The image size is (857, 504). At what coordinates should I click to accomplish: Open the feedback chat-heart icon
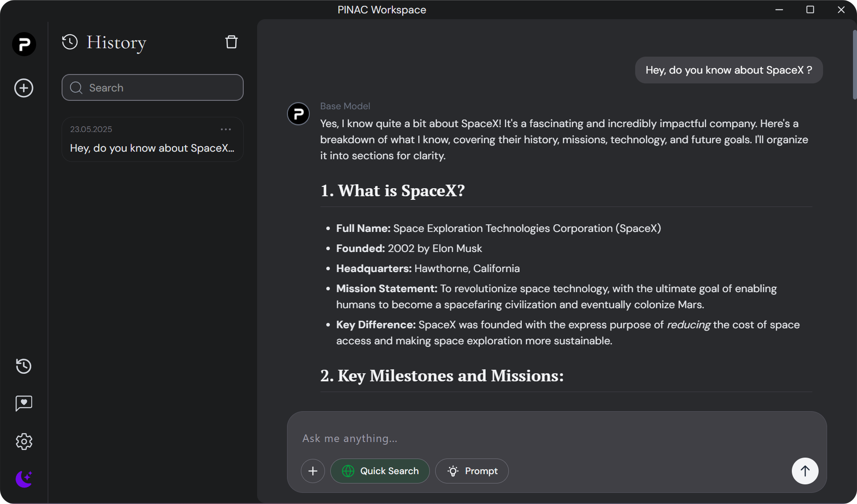[x=24, y=403]
